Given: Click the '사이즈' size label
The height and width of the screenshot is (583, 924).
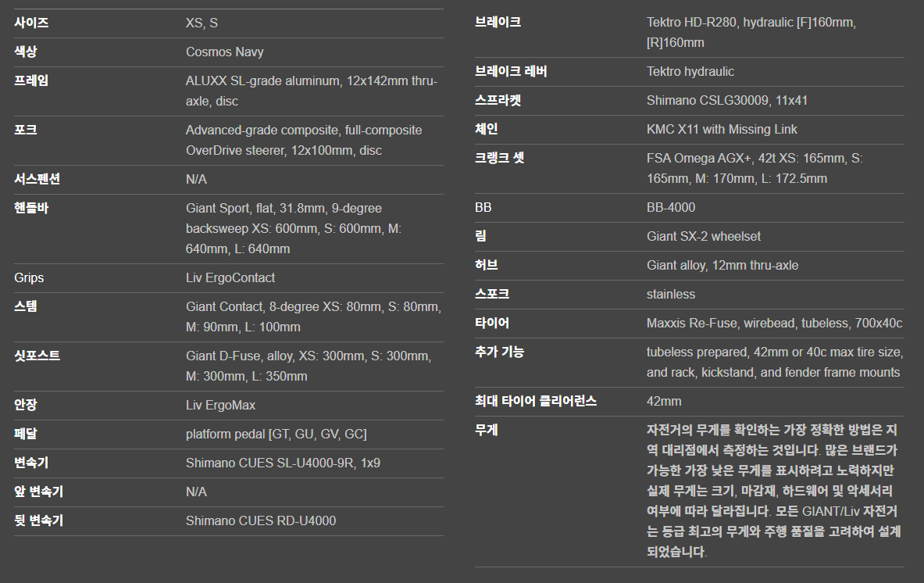Looking at the screenshot, I should click(x=31, y=23).
